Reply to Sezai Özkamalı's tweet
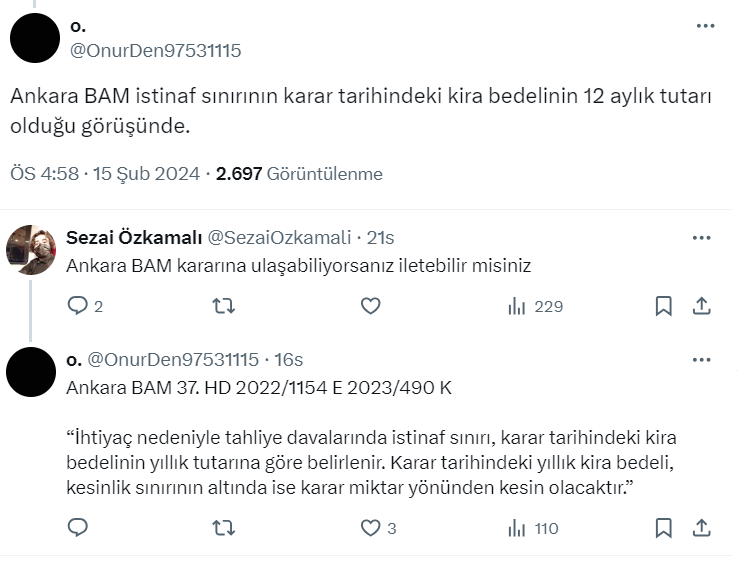738x571 pixels. 79,306
